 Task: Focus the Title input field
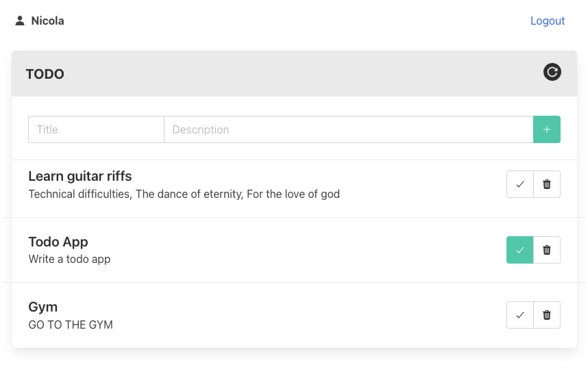(x=97, y=129)
